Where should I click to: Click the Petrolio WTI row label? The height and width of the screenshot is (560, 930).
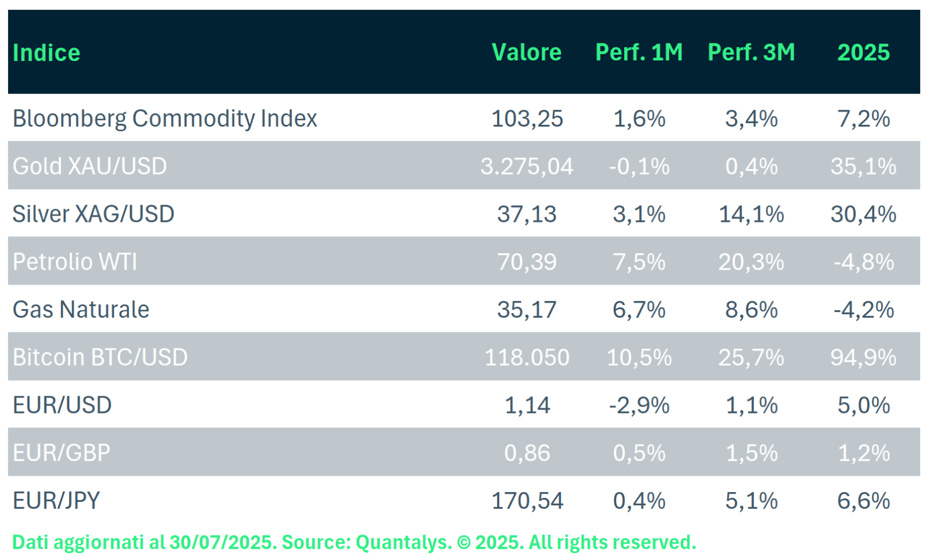point(75,262)
